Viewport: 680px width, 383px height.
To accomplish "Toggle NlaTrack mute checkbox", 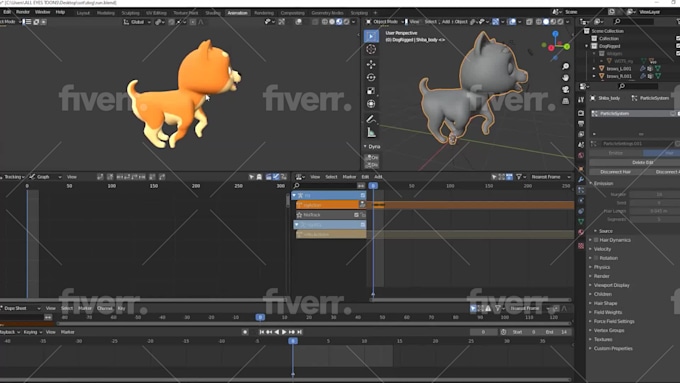I will 356,215.
